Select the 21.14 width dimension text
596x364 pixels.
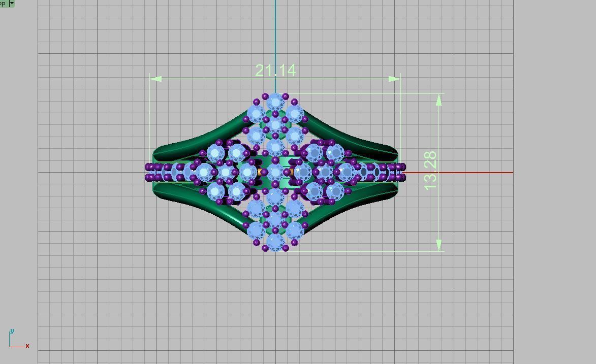(275, 70)
